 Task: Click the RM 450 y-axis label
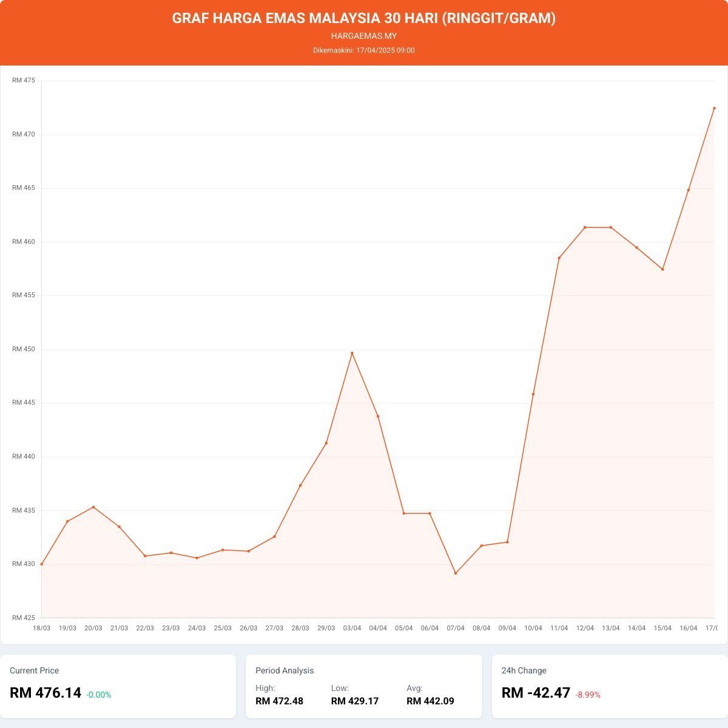(x=24, y=349)
